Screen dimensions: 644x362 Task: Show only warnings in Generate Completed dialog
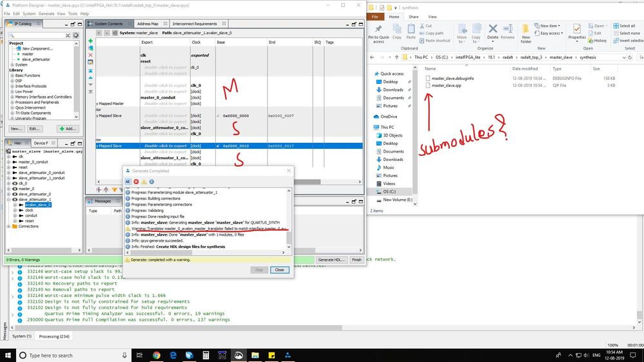[144, 182]
